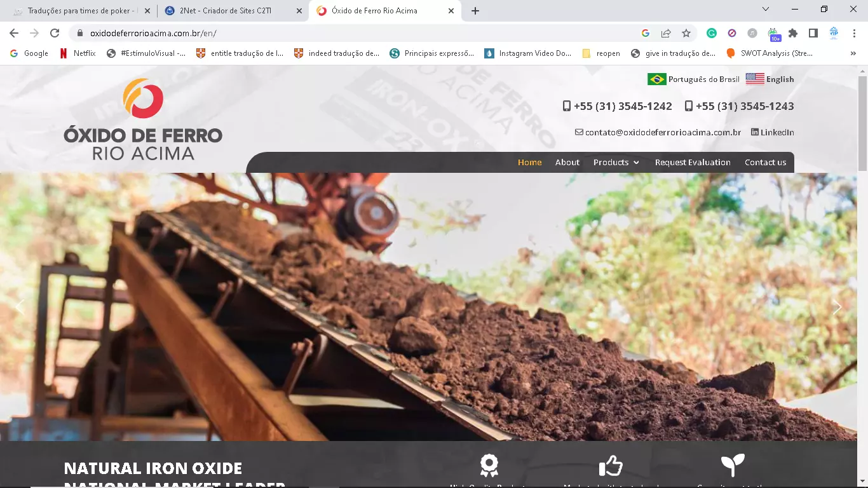The width and height of the screenshot is (868, 488).
Task: Open the Contact us menu item
Action: point(765,162)
